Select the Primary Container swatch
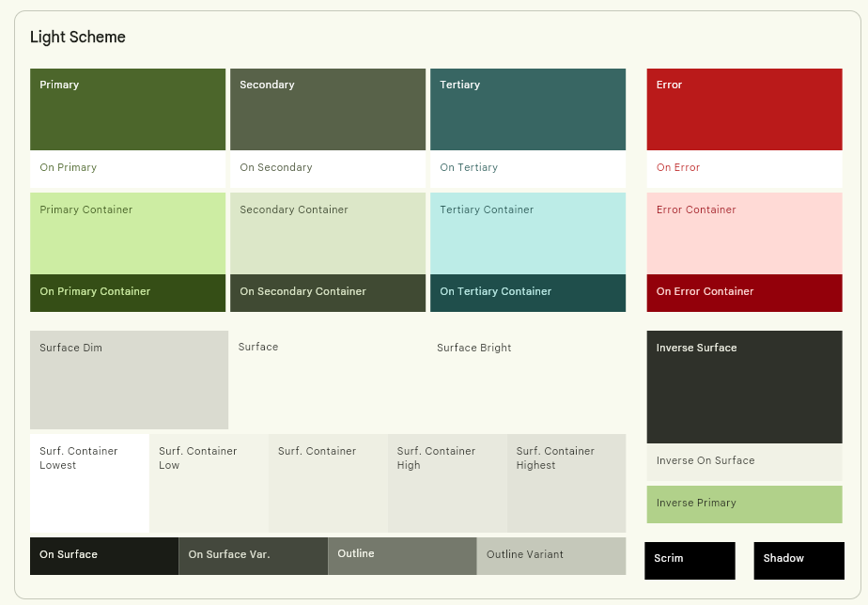 [128, 234]
